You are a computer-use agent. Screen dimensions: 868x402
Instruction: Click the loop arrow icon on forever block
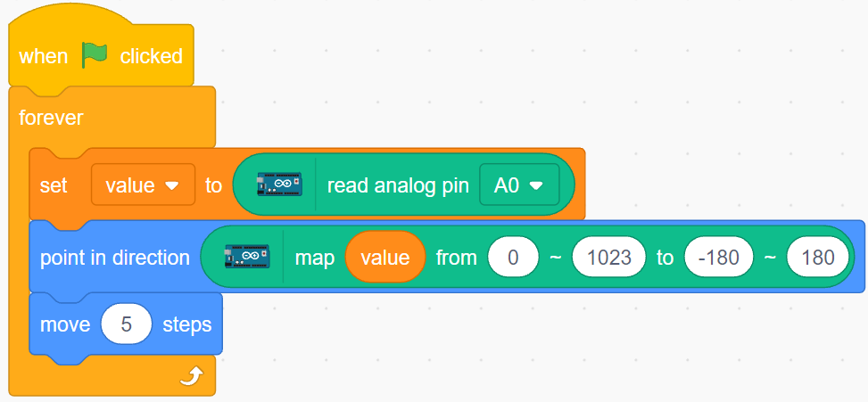pos(192,377)
